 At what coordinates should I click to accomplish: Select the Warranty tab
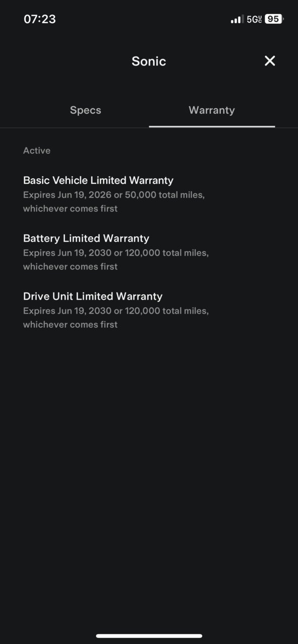tap(212, 110)
